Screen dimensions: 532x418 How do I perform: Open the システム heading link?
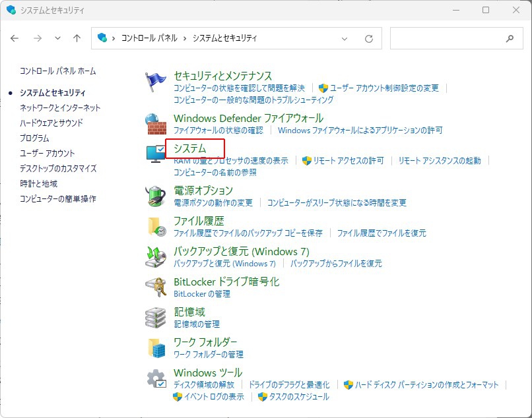[x=190, y=148]
